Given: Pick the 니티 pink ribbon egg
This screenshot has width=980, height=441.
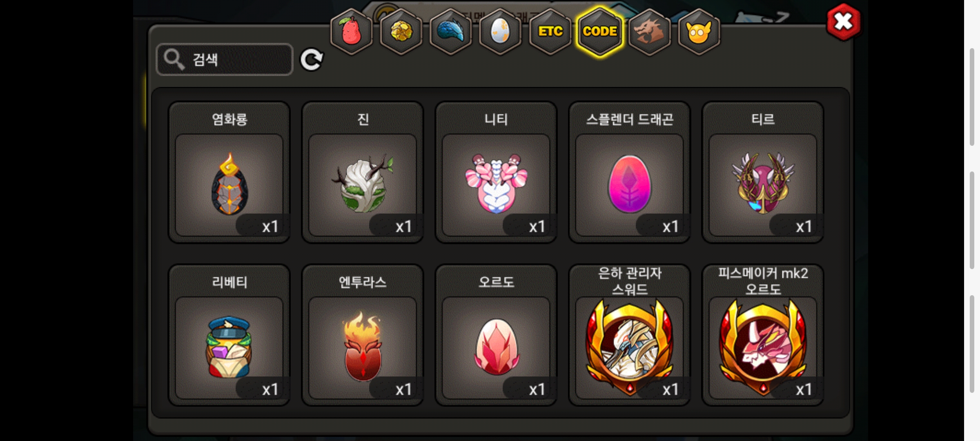Looking at the screenshot, I should click(x=496, y=172).
